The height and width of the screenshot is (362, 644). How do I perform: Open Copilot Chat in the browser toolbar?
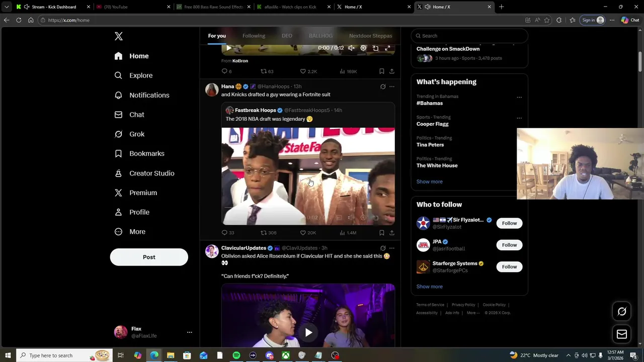pyautogui.click(x=630, y=20)
